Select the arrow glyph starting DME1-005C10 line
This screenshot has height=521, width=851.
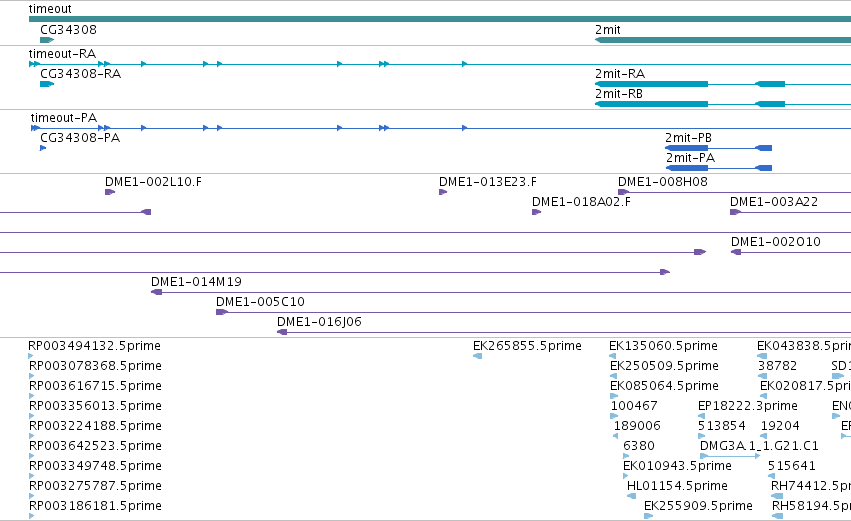click(221, 312)
